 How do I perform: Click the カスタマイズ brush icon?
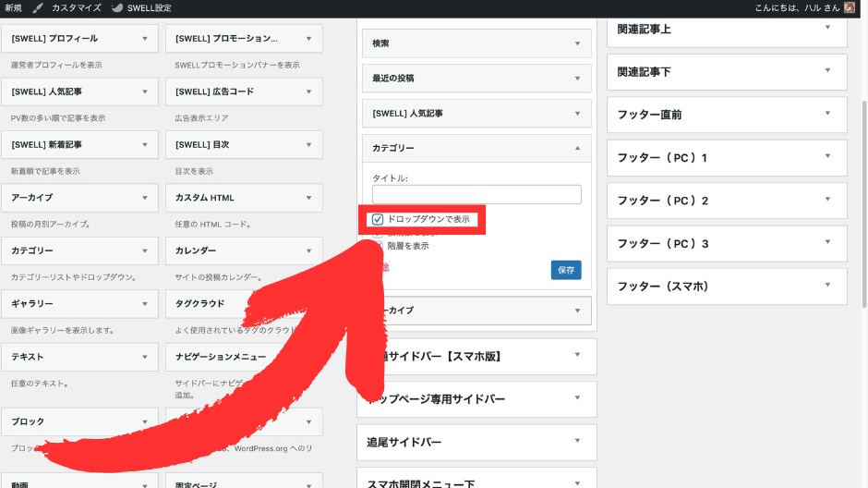click(x=38, y=7)
